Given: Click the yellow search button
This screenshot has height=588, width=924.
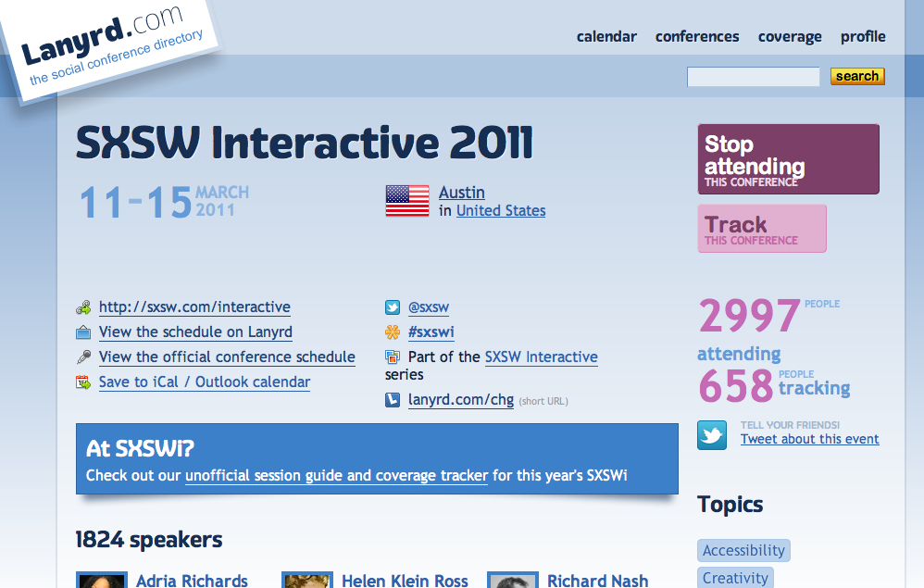Looking at the screenshot, I should (857, 76).
